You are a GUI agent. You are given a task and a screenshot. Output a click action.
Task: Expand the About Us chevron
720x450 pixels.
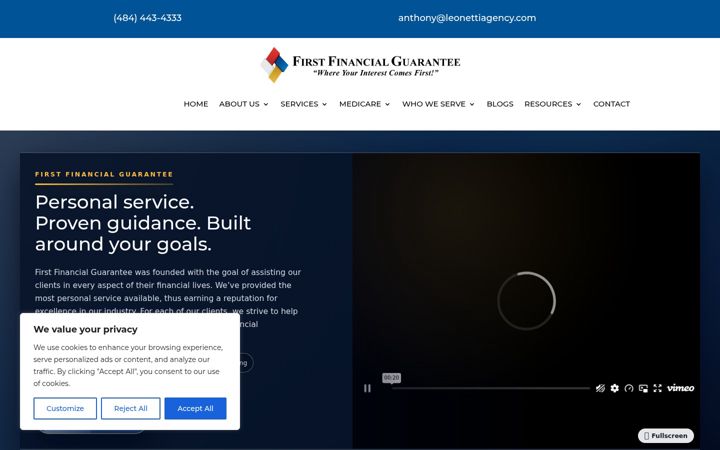tap(266, 105)
